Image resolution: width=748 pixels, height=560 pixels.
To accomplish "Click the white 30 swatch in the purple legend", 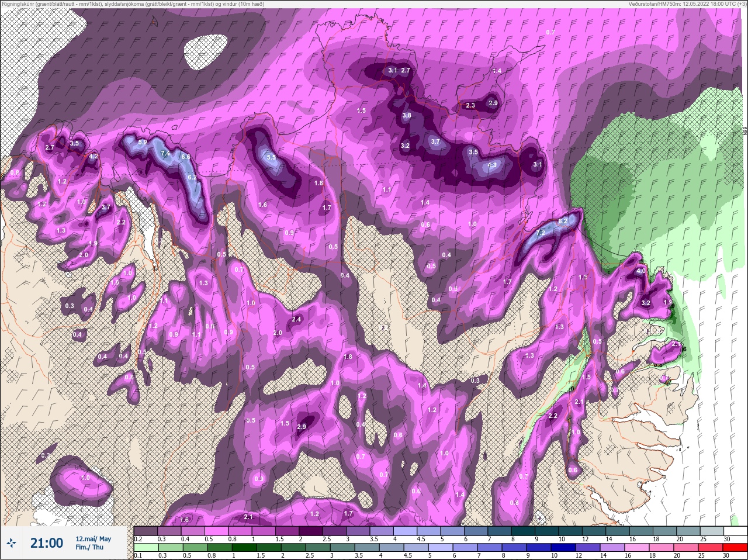I will (x=735, y=530).
